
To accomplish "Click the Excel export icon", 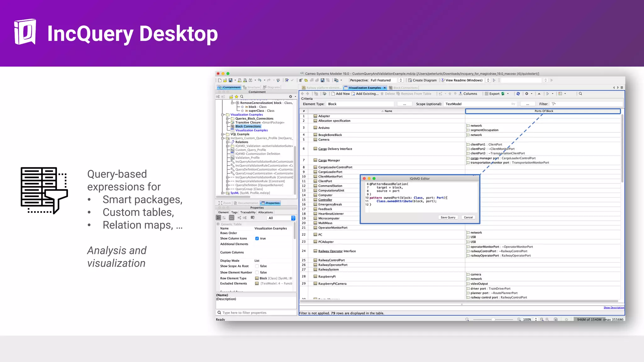I will click(503, 94).
